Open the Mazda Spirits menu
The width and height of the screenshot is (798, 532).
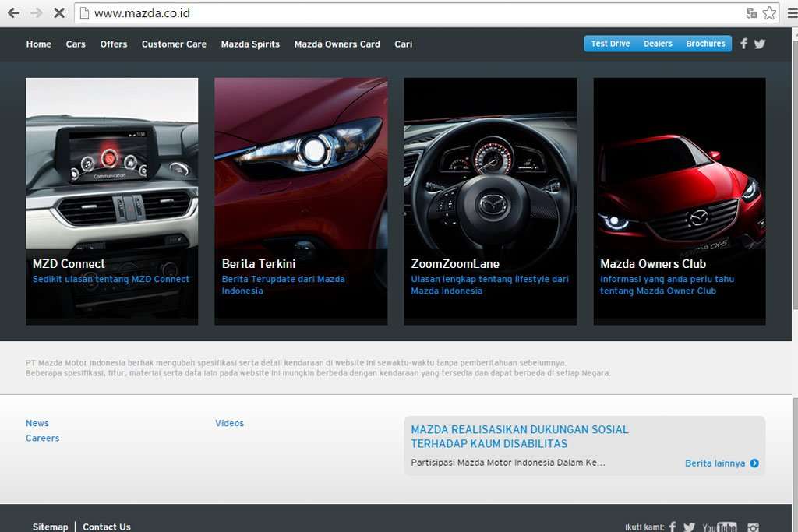(x=250, y=44)
